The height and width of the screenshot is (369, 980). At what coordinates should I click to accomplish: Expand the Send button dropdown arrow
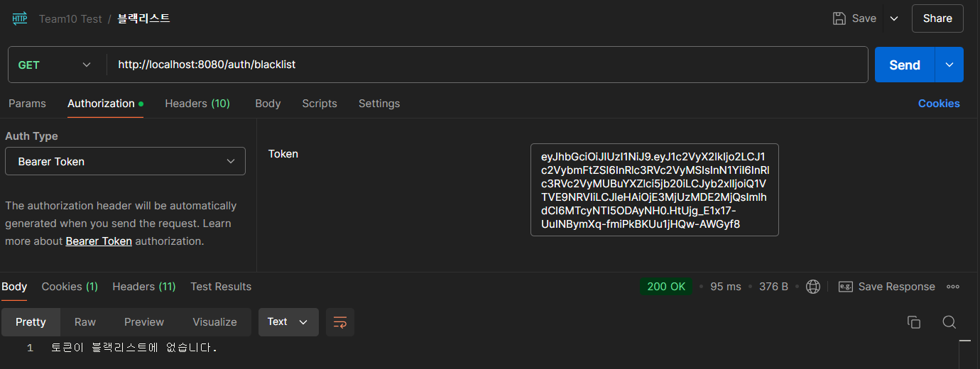click(x=949, y=65)
